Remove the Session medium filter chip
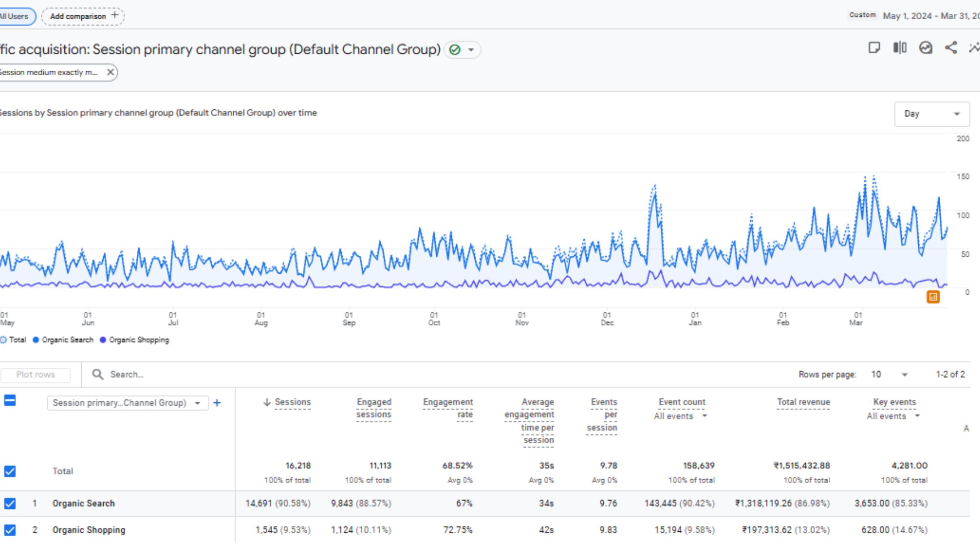Image resolution: width=980 pixels, height=551 pixels. coord(110,72)
